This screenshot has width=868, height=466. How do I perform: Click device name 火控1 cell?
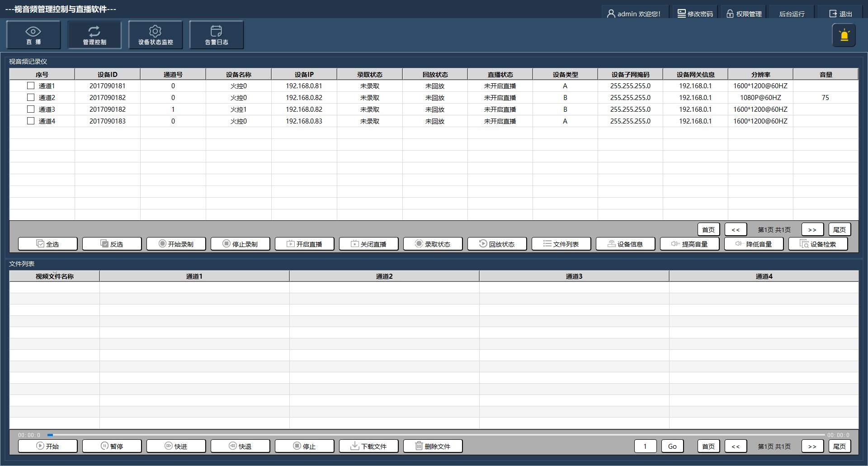tap(239, 109)
